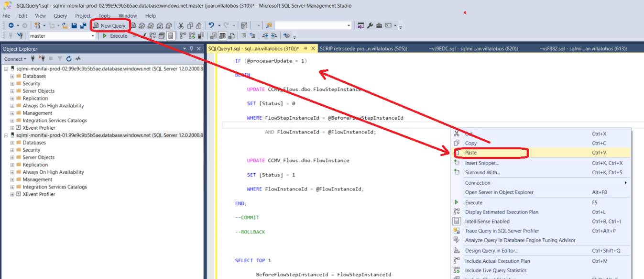Click the XMLA query icon in the toolbar

pos(160,26)
